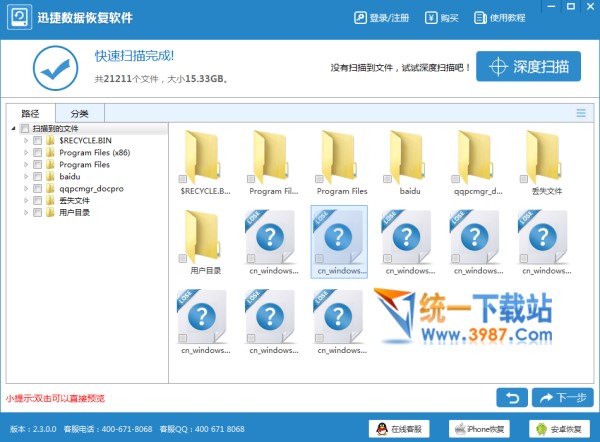The width and height of the screenshot is (600, 442).
Task: Check the Program Files tree checkbox
Action: (x=38, y=165)
